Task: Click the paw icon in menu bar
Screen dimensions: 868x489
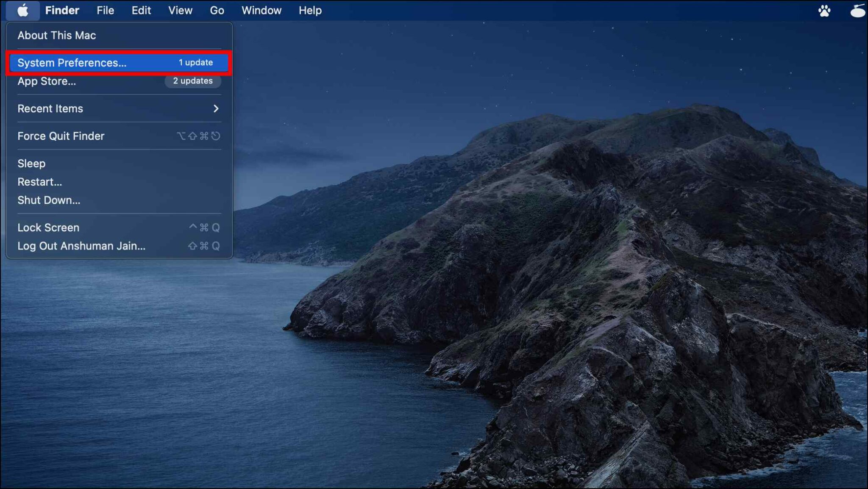Action: point(824,11)
